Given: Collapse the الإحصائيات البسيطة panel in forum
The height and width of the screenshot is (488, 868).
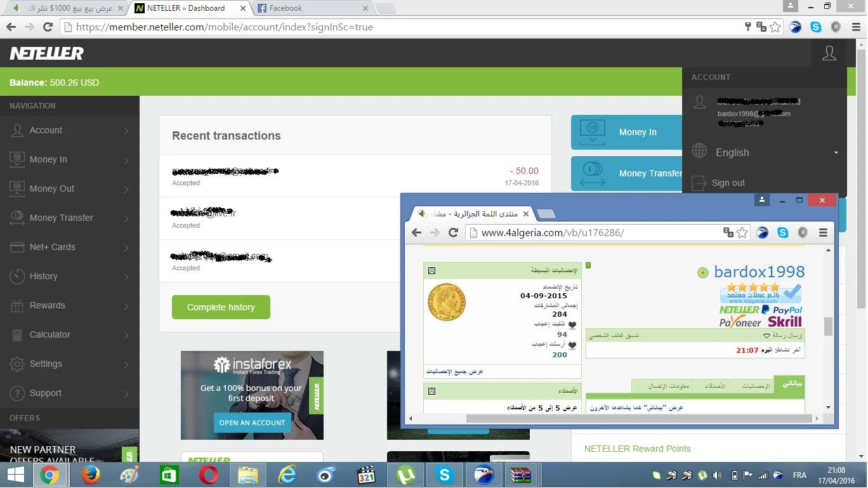Looking at the screenshot, I should [431, 271].
